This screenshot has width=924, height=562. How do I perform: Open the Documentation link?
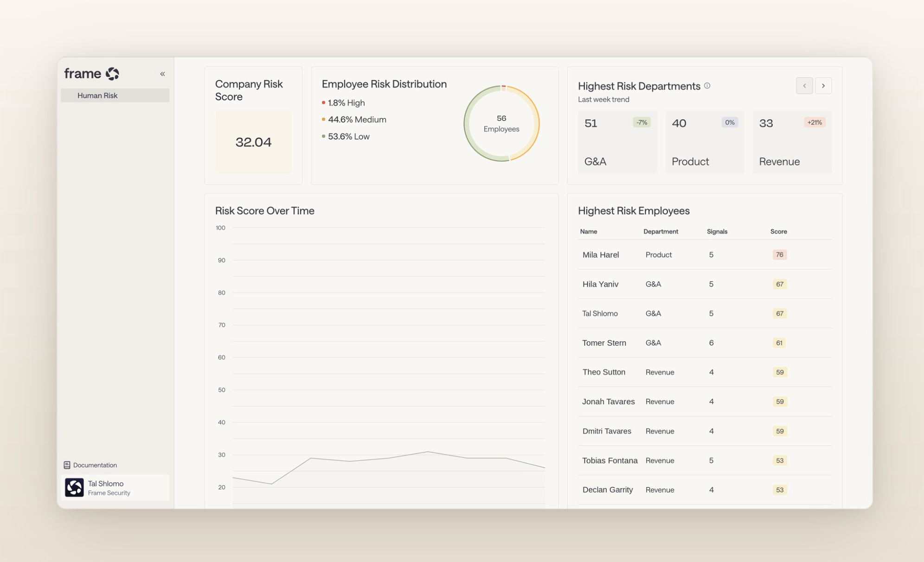90,465
